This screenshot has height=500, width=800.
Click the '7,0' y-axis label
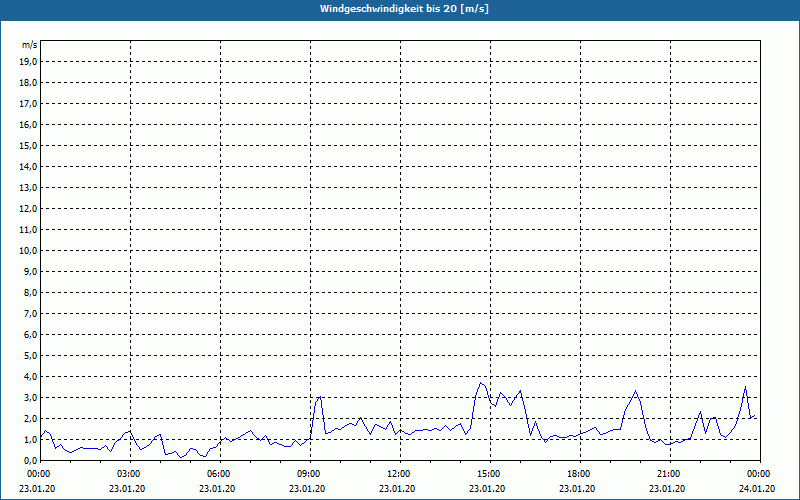coord(30,314)
